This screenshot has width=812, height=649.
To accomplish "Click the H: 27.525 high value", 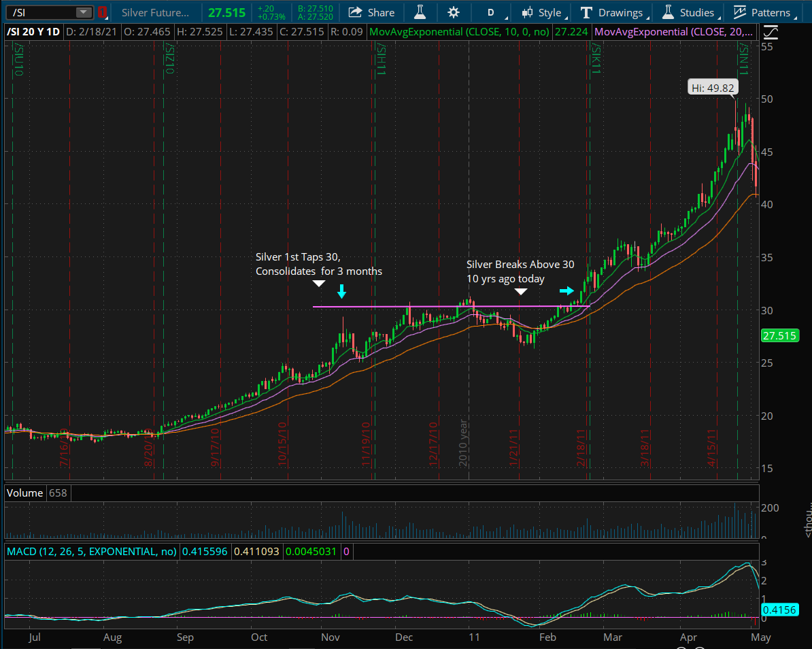I will click(200, 31).
